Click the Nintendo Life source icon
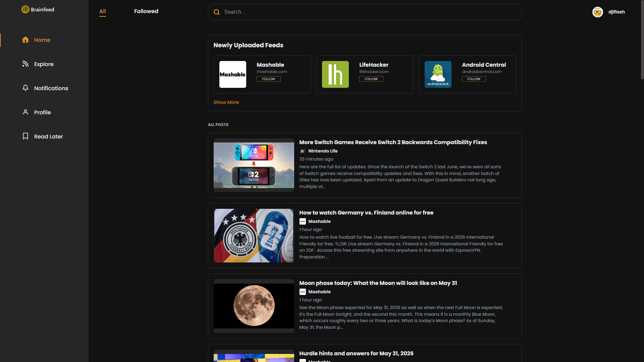The width and height of the screenshot is (644, 362). (303, 151)
